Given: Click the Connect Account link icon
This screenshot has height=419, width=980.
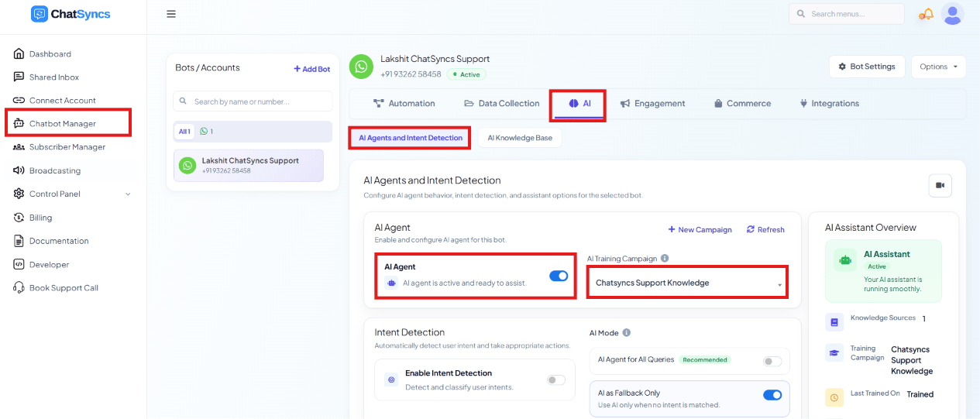Looking at the screenshot, I should coord(19,100).
